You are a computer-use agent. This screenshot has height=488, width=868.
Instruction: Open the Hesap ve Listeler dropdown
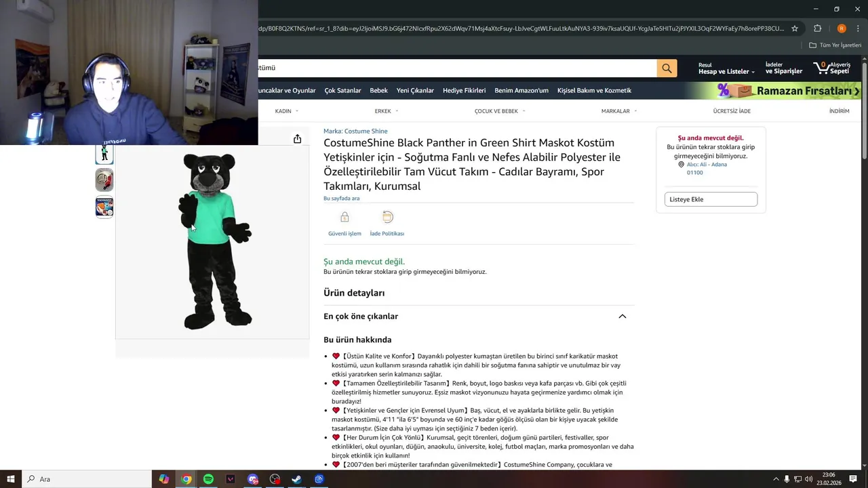click(726, 68)
